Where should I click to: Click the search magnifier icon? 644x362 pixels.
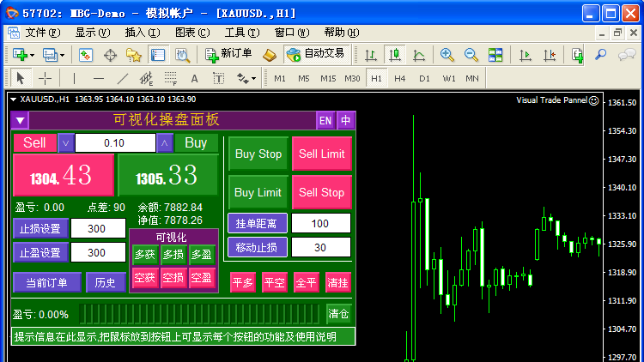[x=601, y=55]
